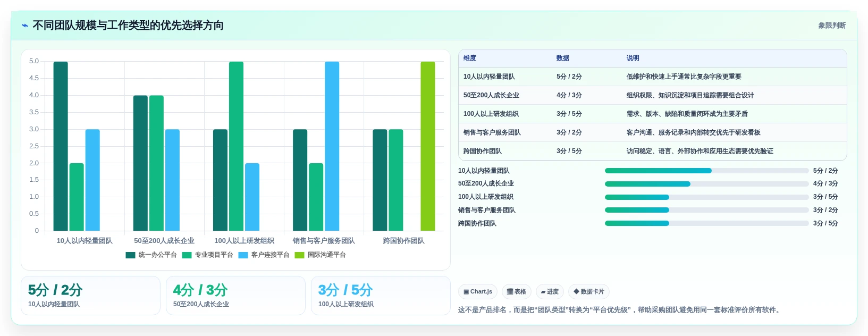This screenshot has height=336, width=868.
Task: Click the 进度 tag chip
Action: click(x=550, y=292)
